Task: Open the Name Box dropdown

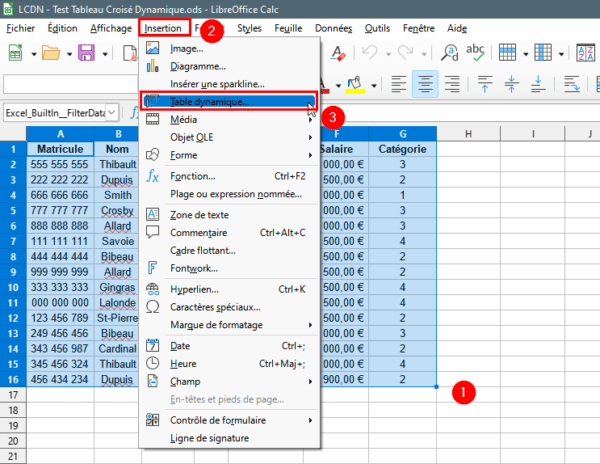Action: pyautogui.click(x=112, y=112)
